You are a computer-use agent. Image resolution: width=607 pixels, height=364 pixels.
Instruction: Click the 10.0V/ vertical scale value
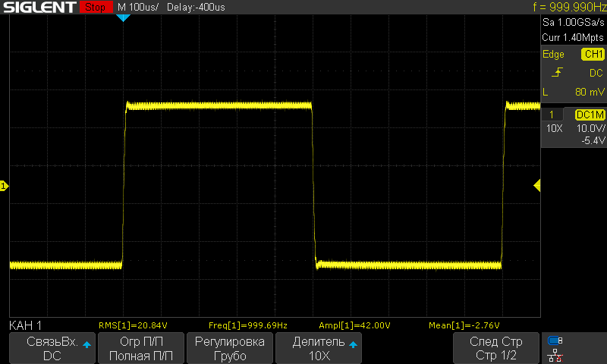(x=591, y=128)
